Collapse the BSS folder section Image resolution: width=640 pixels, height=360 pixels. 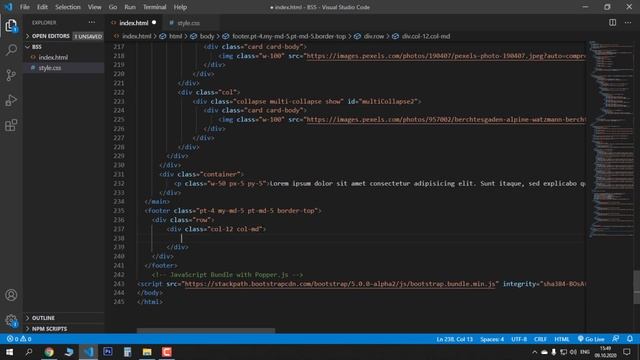[64, 47]
